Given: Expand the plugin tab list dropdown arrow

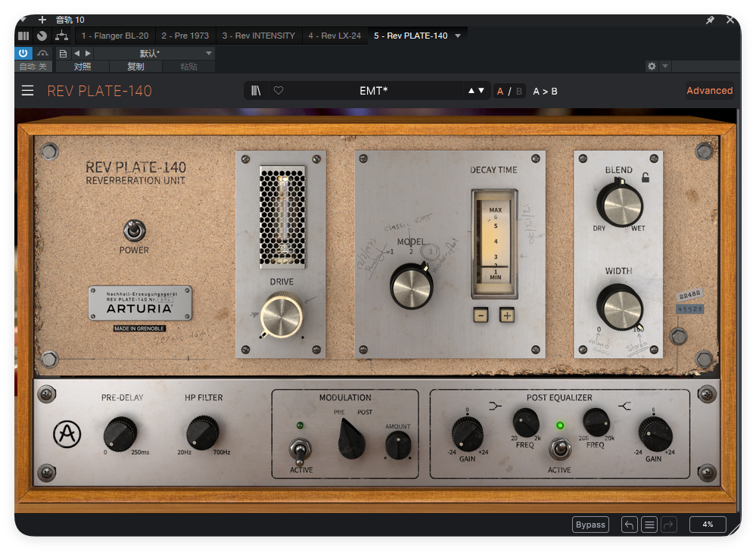Looking at the screenshot, I should coord(458,36).
